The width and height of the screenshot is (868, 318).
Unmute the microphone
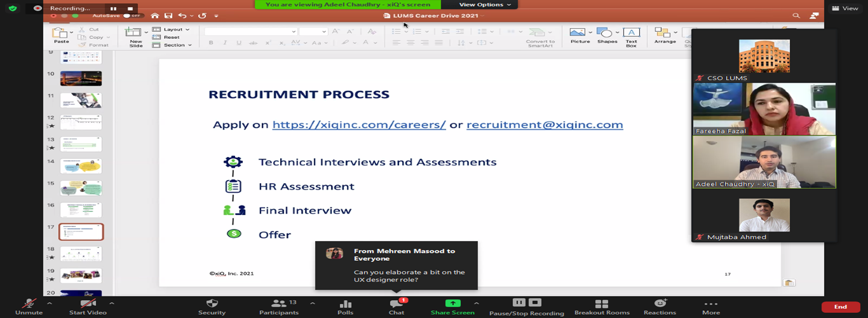click(29, 304)
